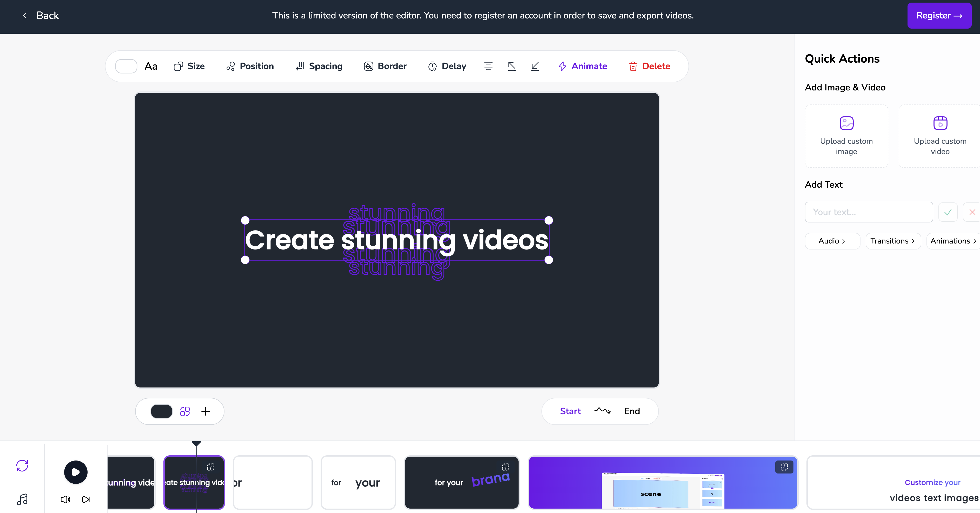
Task: Expand the Audio quick action
Action: click(x=832, y=241)
